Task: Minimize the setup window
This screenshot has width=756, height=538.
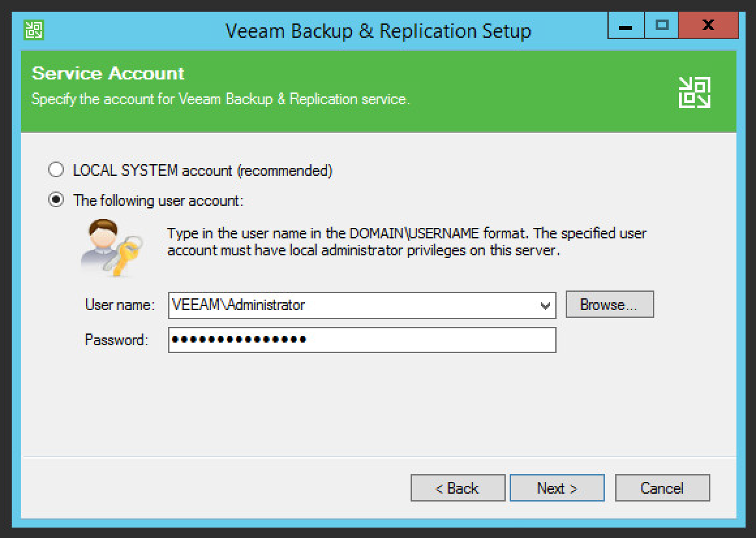Action: click(x=625, y=27)
